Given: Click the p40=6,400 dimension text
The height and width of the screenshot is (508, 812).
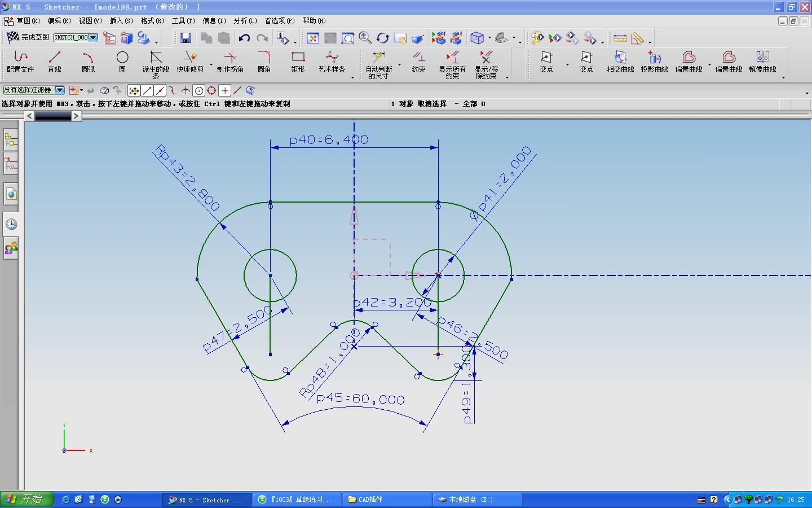Looking at the screenshot, I should click(x=329, y=139).
